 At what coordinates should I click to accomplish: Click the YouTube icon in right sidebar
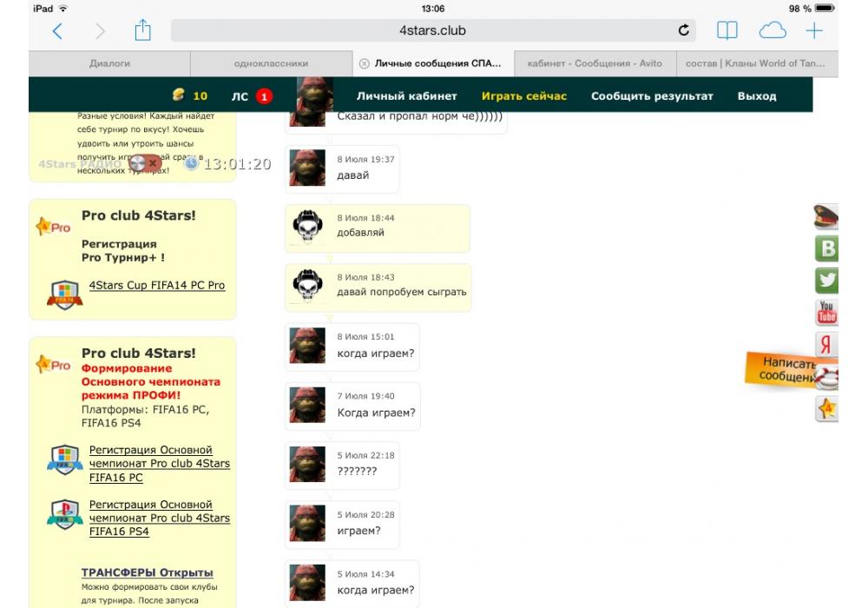pos(826,312)
